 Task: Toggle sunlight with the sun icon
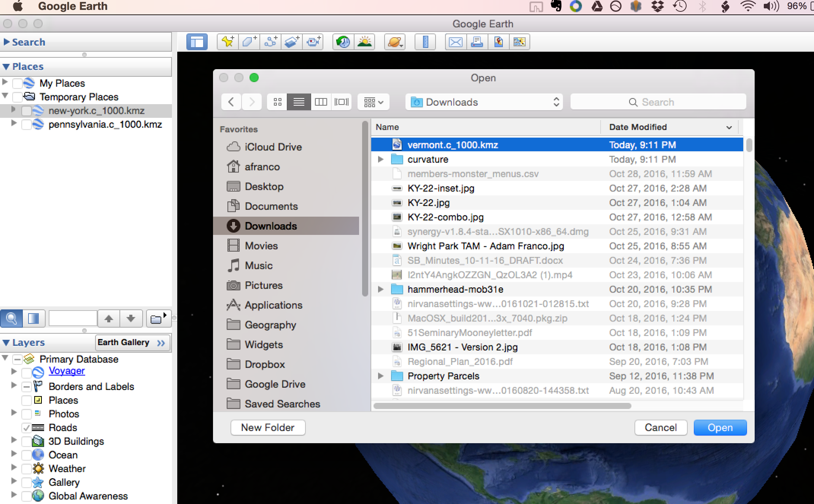(364, 42)
